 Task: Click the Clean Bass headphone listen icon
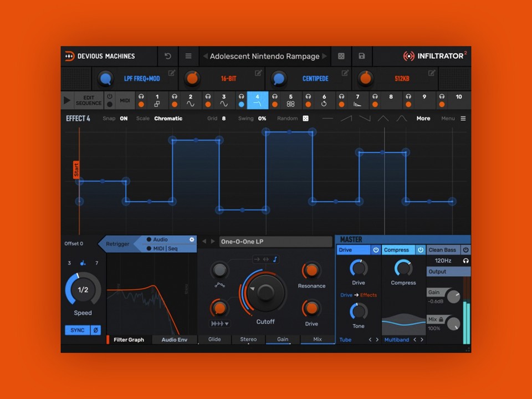466,261
